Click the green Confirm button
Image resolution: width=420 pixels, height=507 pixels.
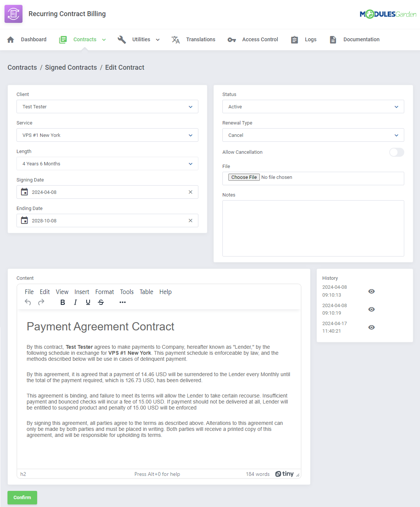tap(22, 498)
